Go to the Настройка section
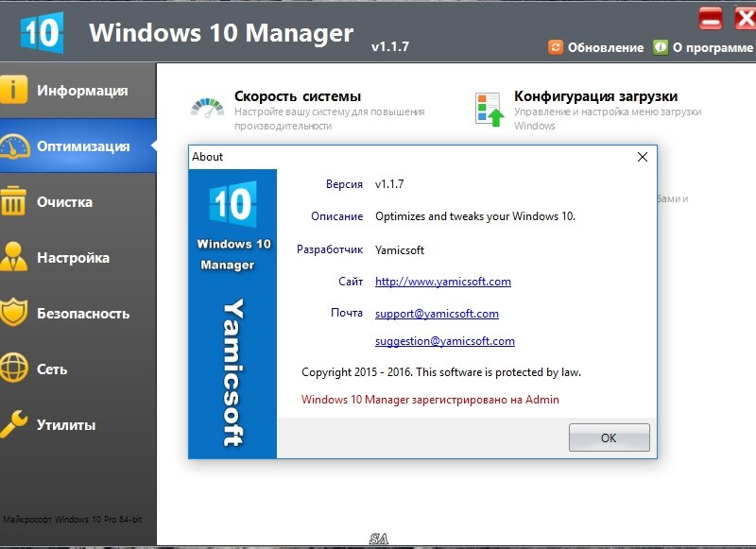This screenshot has height=549, width=756. click(x=78, y=257)
